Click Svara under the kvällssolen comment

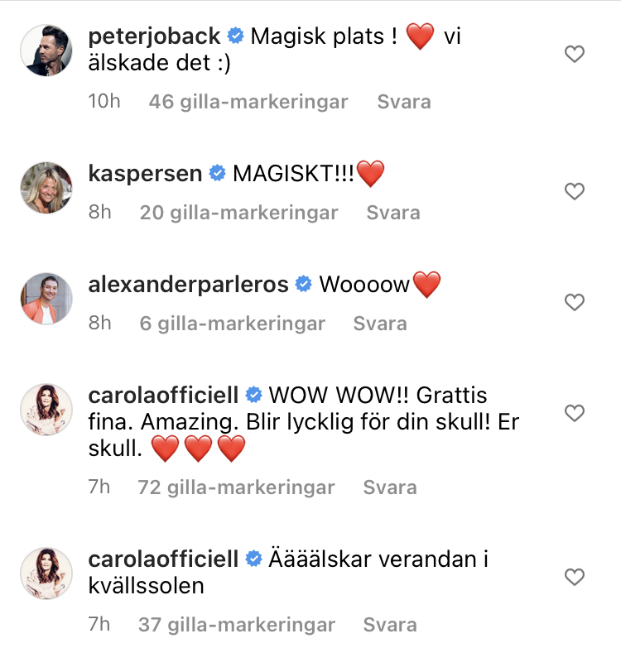click(390, 625)
